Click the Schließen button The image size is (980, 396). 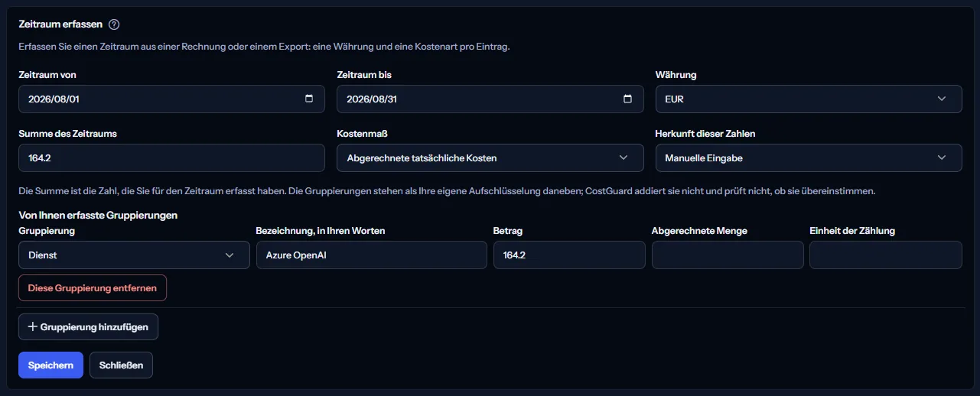[x=121, y=365]
